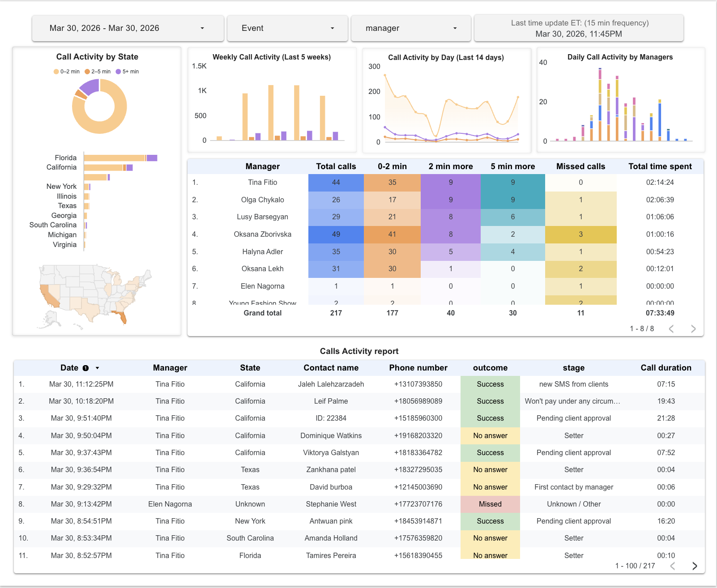Viewport: 717px width, 588px height.
Task: Open the Event filter dropdown
Action: pyautogui.click(x=287, y=28)
